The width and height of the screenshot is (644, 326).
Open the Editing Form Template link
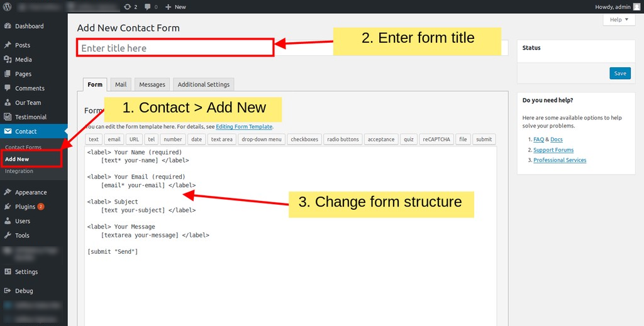(244, 127)
